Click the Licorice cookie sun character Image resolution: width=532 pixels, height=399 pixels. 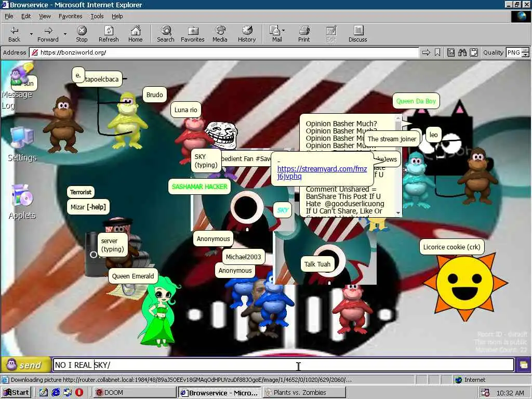click(465, 287)
